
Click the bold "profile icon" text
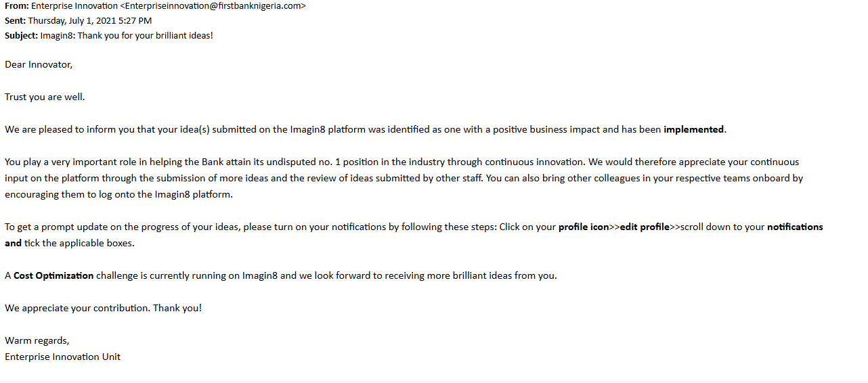coord(584,227)
